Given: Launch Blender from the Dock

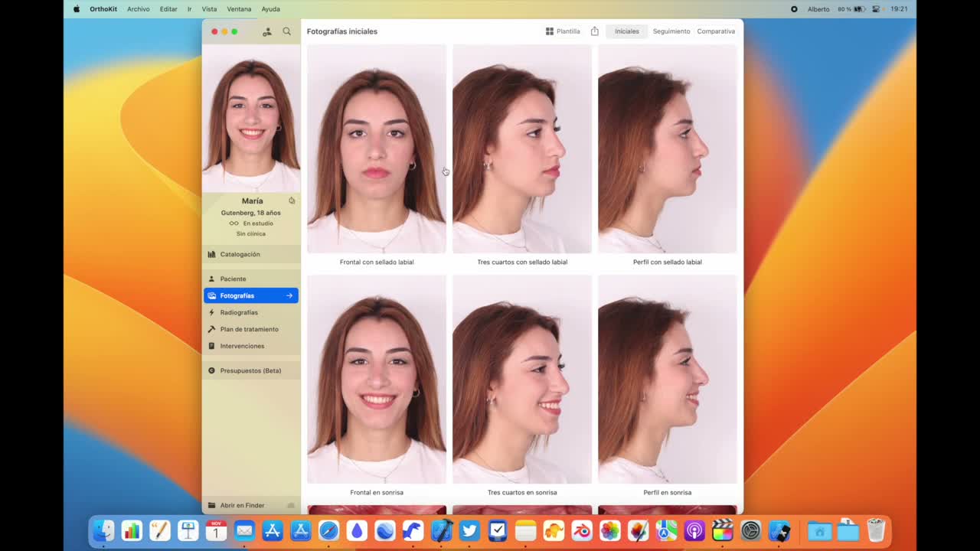Looking at the screenshot, I should (x=582, y=530).
